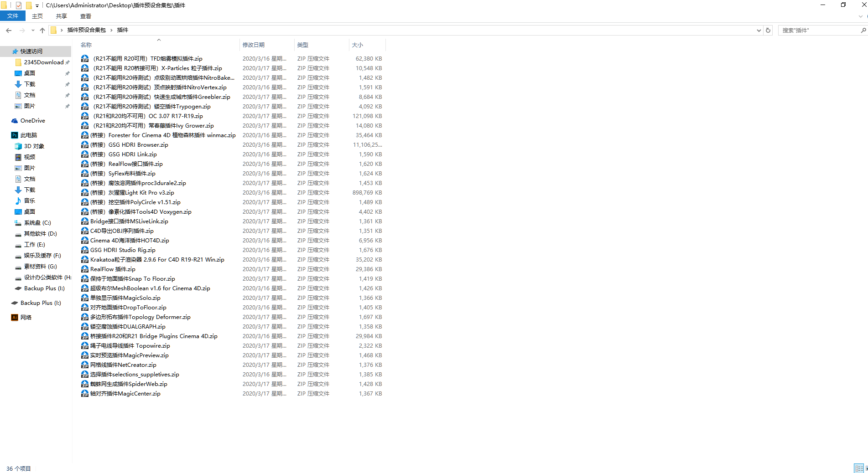The height and width of the screenshot is (473, 868).
Task: Select file Cinema 4D海洋插件HOT4D.zip
Action: tap(130, 241)
